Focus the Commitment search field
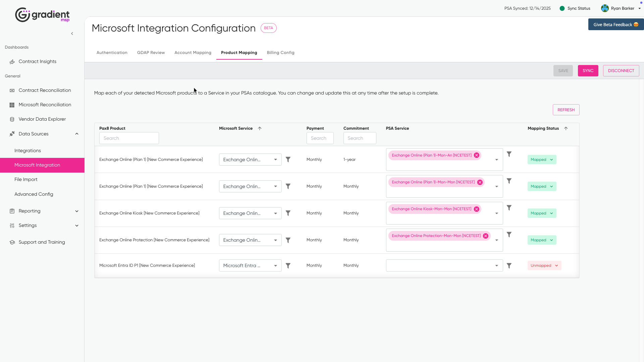Image resolution: width=644 pixels, height=362 pixels. pyautogui.click(x=360, y=138)
